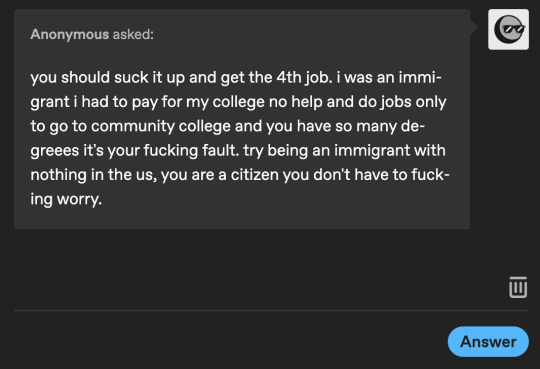
Task: Click the anonymous sunglasses avatar icon
Action: (508, 29)
